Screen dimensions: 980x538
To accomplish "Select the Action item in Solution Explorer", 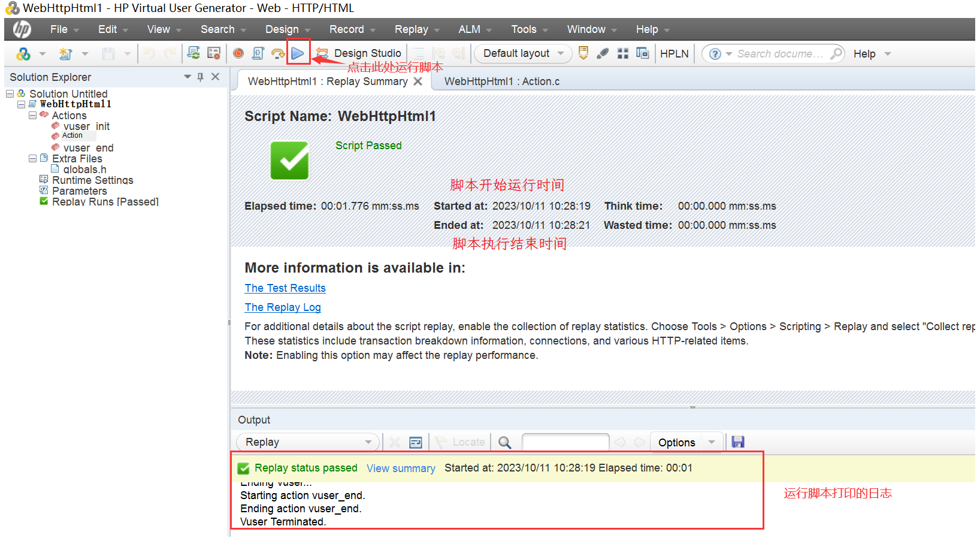I will coord(72,135).
